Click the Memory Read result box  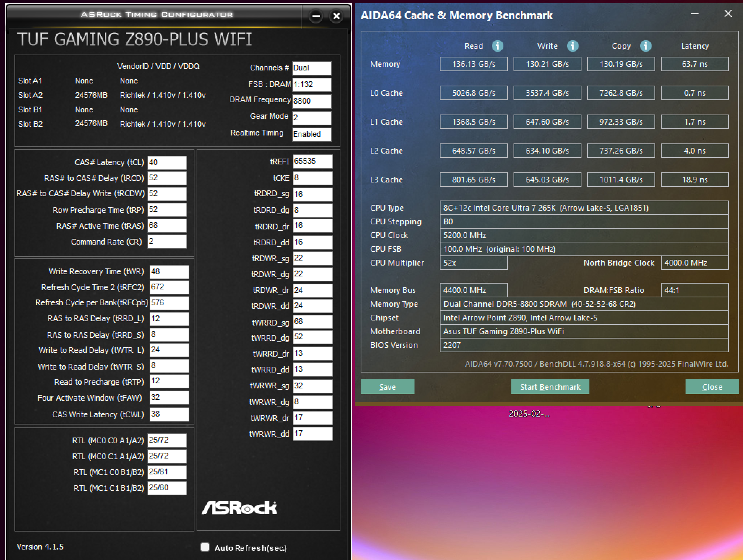tap(473, 64)
